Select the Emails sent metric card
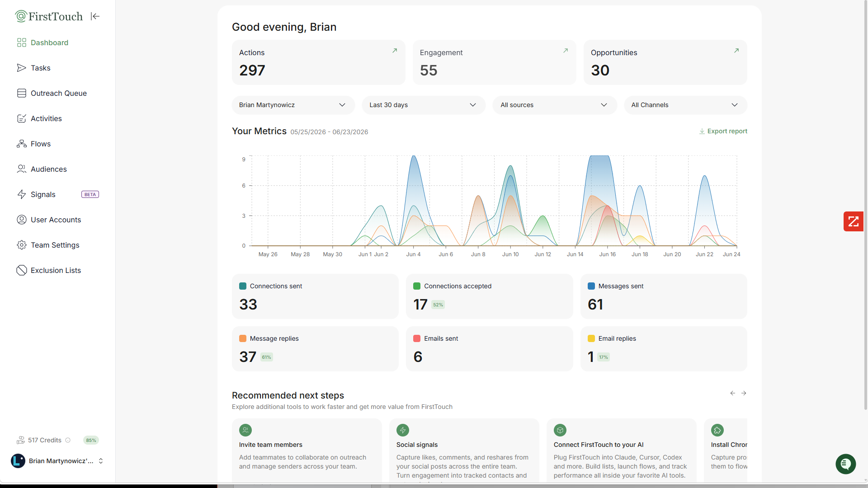Image resolution: width=868 pixels, height=488 pixels. (489, 349)
